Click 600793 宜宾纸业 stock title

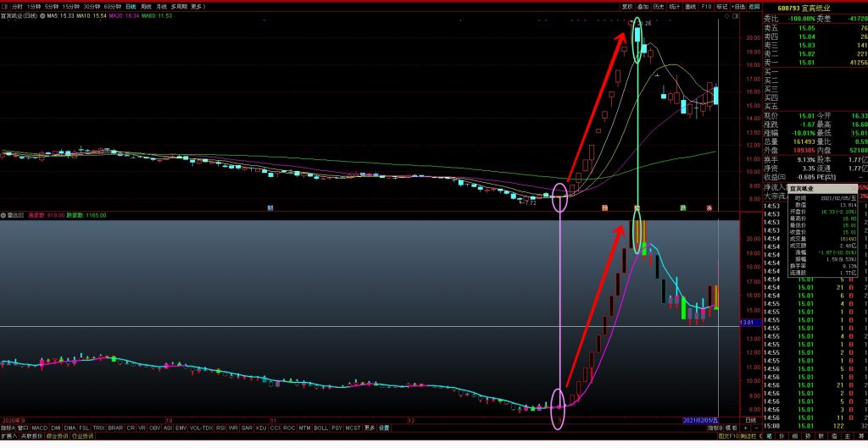pyautogui.click(x=801, y=6)
